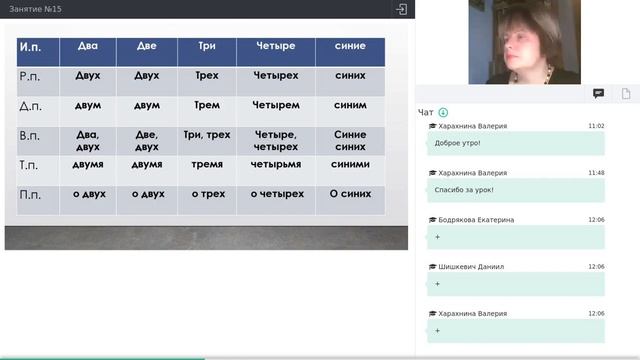This screenshot has height=360, width=640.
Task: Select the Спасибо за урок! chat message
Action: (x=516, y=190)
